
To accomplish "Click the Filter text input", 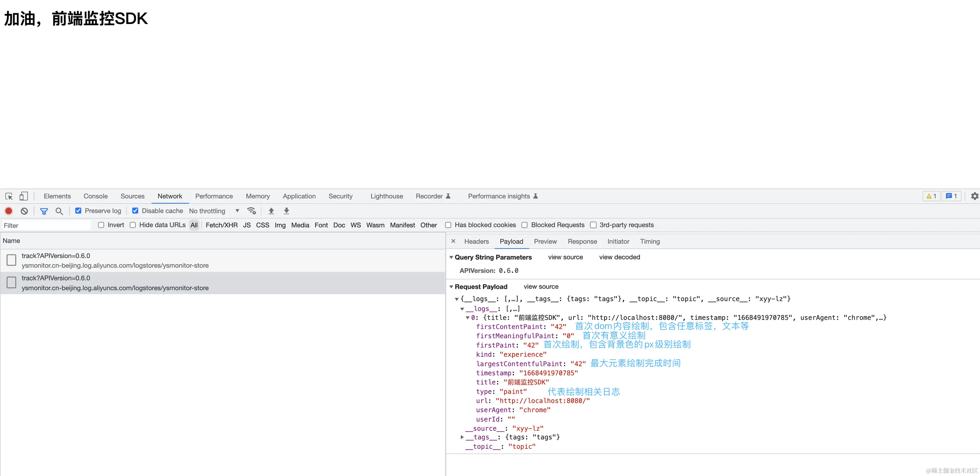I will (46, 225).
